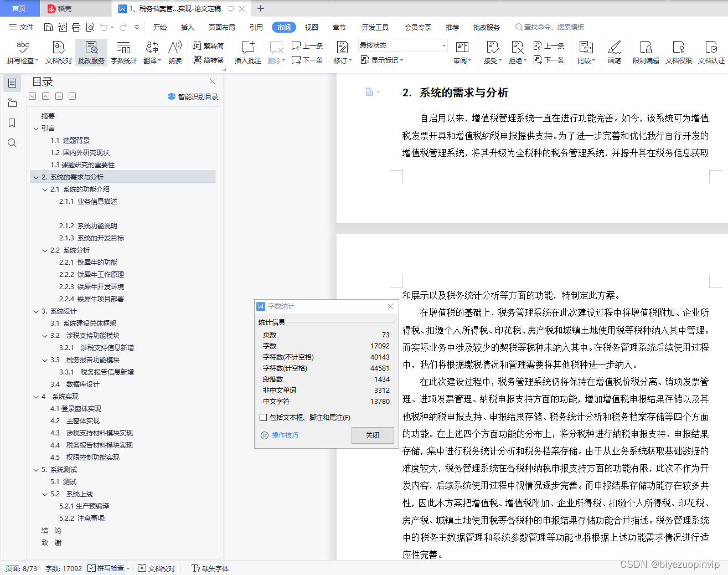Viewport: 728px width, 575px height.
Task: Open the 文件 menu
Action: click(x=21, y=27)
